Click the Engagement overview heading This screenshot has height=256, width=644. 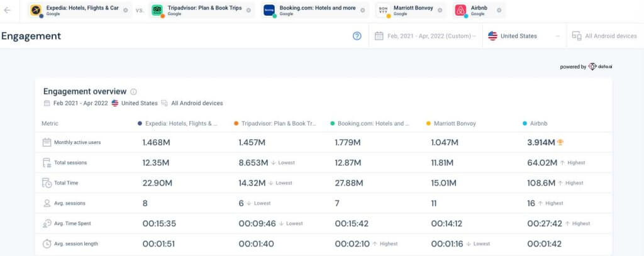(x=85, y=91)
